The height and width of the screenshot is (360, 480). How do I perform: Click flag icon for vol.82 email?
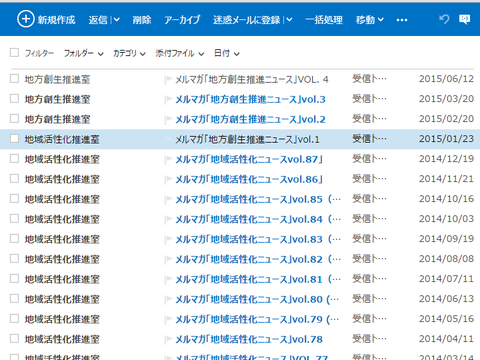(169, 259)
